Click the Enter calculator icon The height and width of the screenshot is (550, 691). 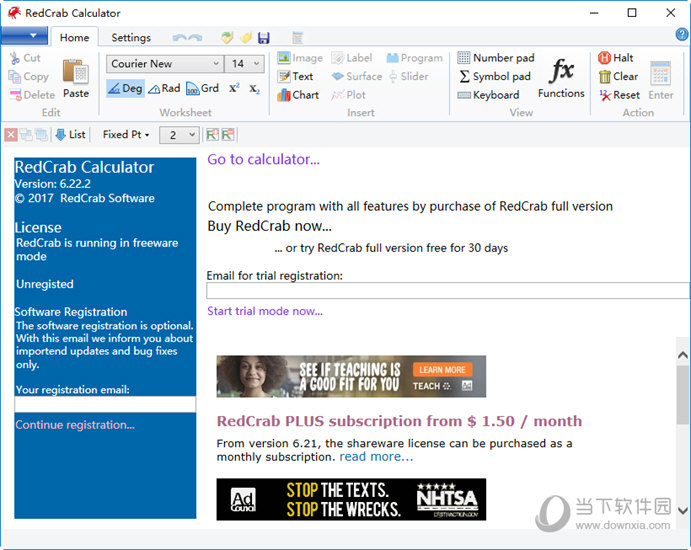point(661,73)
